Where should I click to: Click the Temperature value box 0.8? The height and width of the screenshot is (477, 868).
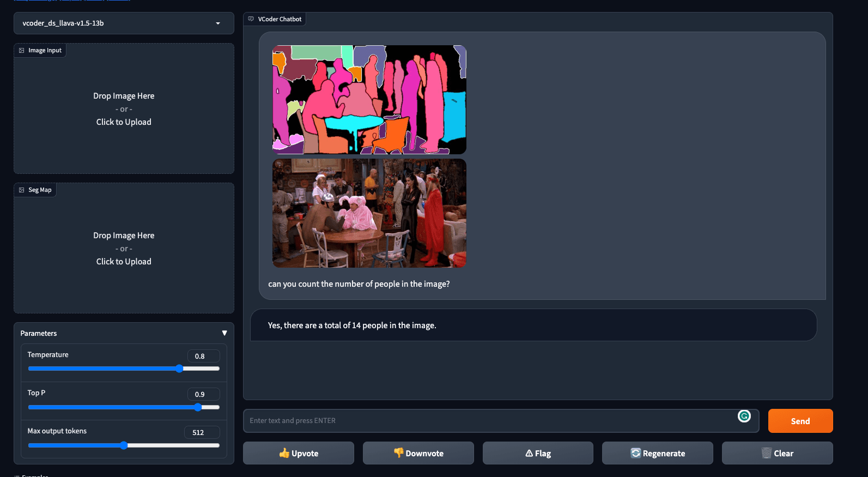[x=204, y=356]
